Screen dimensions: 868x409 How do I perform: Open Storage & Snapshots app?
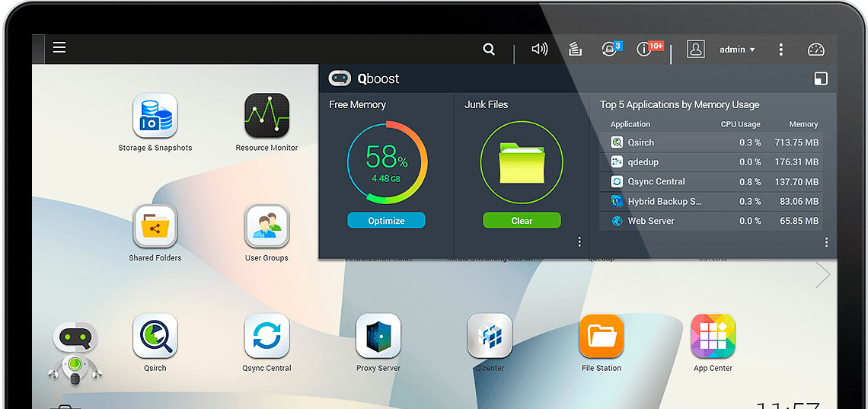tap(155, 117)
